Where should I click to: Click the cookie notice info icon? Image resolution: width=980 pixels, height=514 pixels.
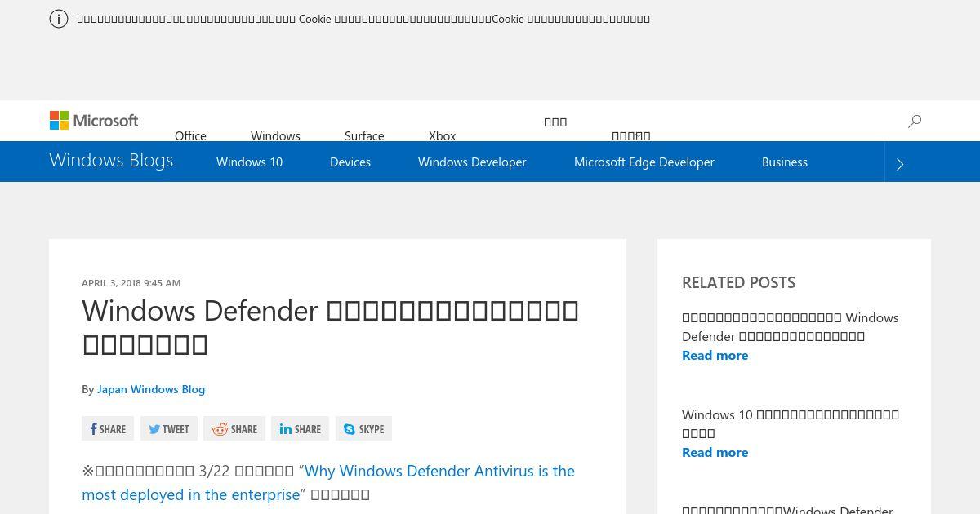59,19
